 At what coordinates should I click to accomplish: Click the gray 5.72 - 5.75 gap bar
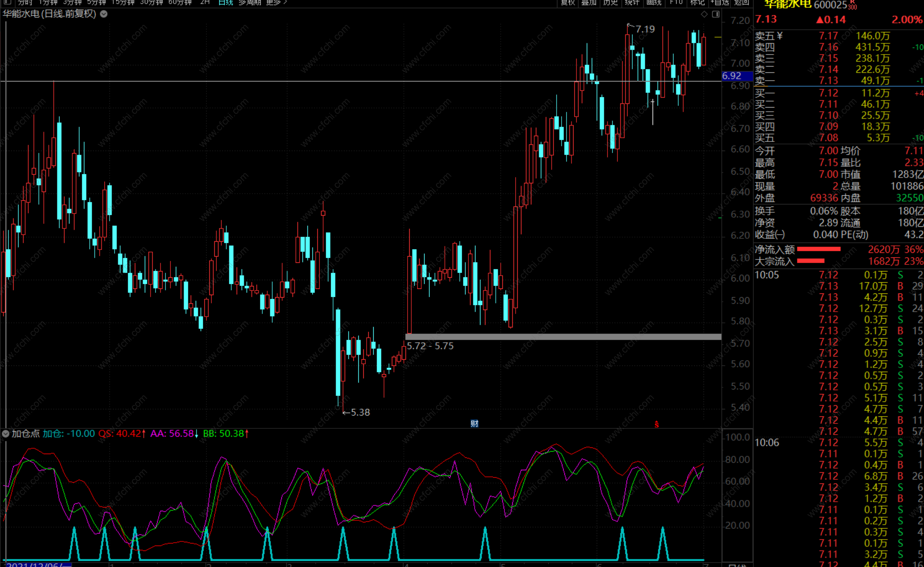click(563, 337)
